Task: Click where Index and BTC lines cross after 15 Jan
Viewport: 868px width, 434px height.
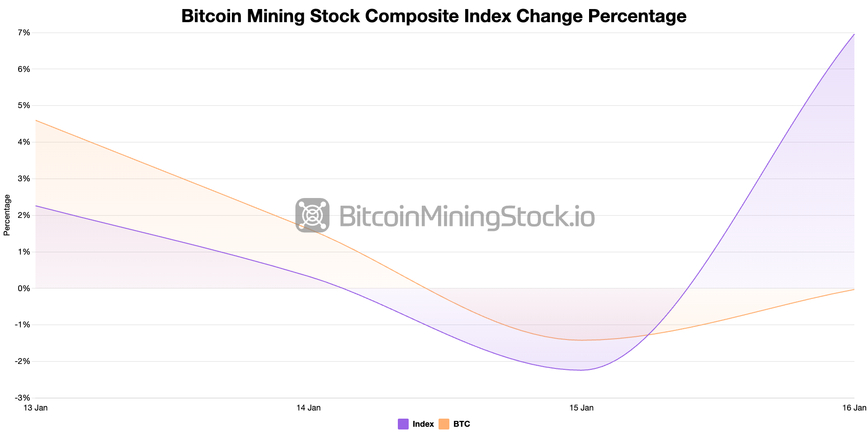Action: [649, 335]
